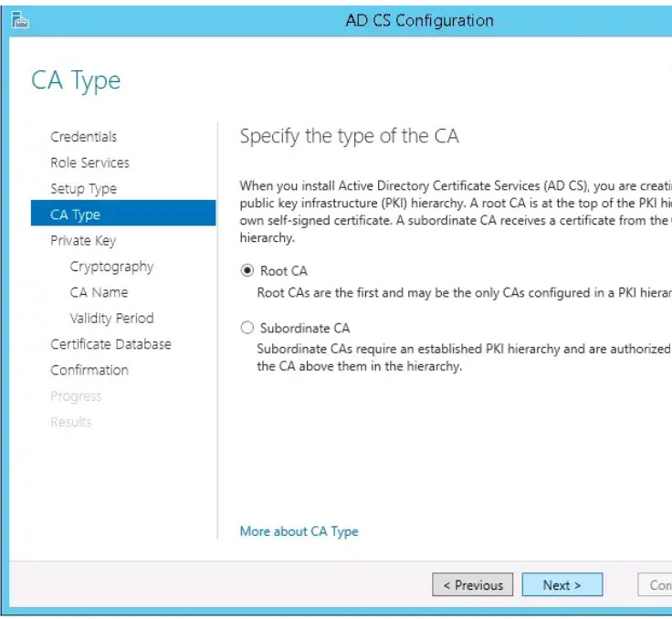Click the partially visible Configure button

point(655,584)
